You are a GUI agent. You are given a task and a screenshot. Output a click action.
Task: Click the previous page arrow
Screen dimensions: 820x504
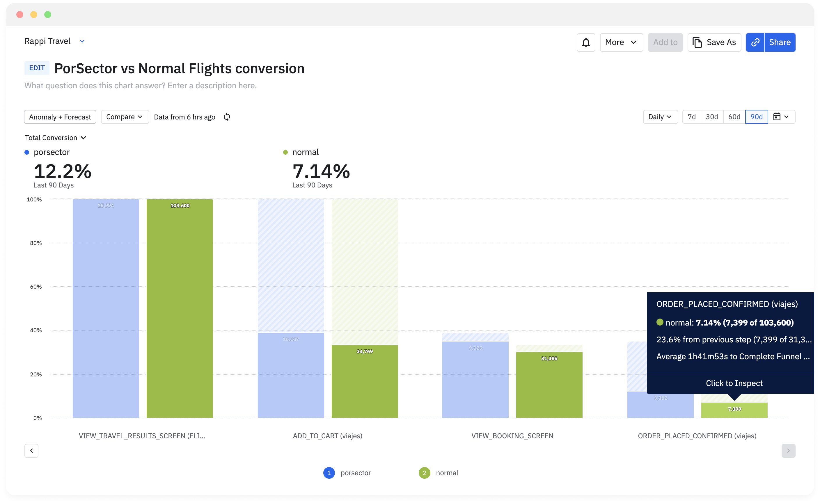point(31,451)
